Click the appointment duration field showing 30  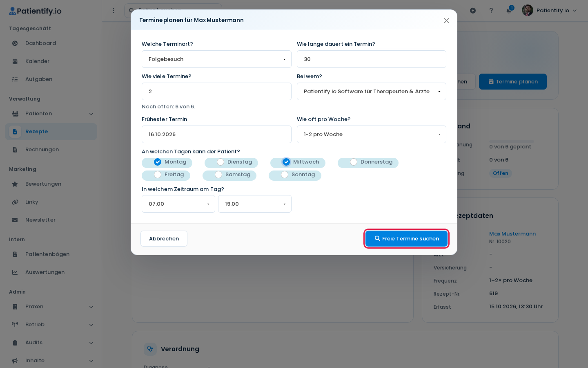(372, 59)
